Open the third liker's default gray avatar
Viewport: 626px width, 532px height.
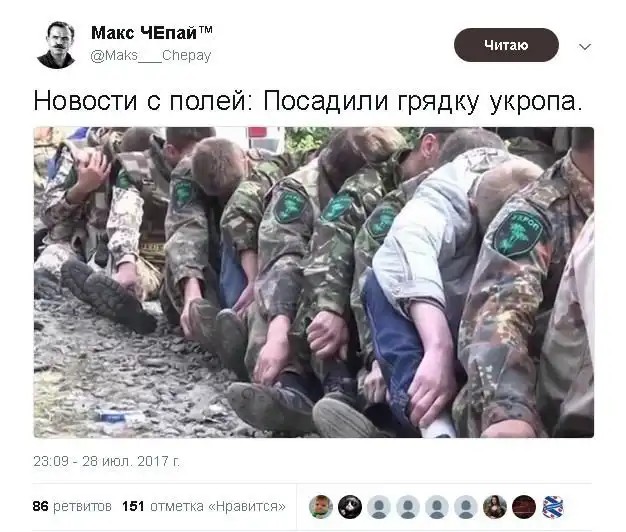coord(379,506)
